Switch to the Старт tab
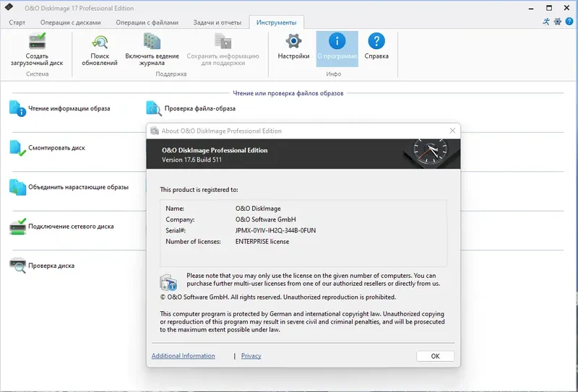578x392 pixels. click(17, 22)
